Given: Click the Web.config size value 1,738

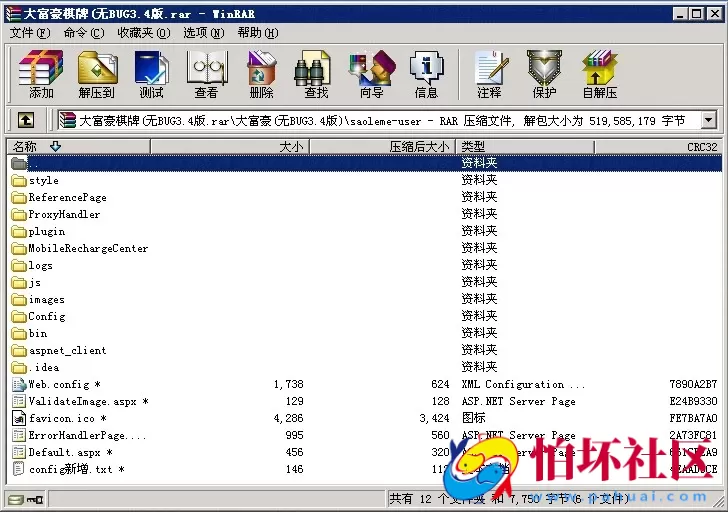Looking at the screenshot, I should click(x=288, y=384).
